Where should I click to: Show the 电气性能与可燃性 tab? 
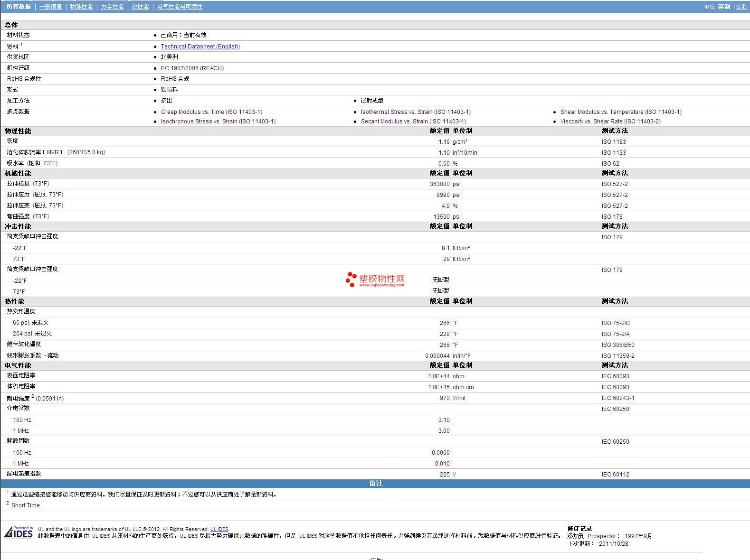coord(180,7)
